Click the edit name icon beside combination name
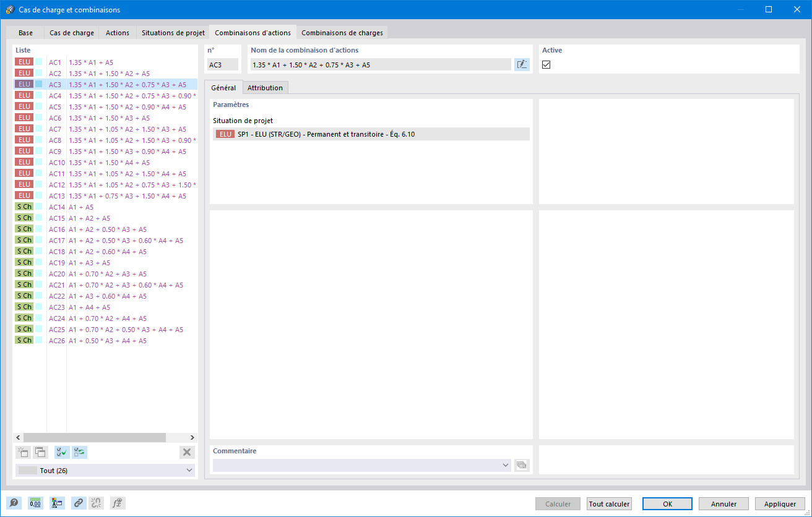Screen dimensions: 812x517 point(522,64)
